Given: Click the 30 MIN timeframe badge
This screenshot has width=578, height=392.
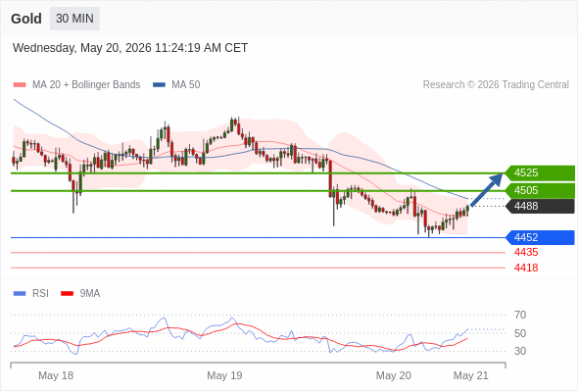Looking at the screenshot, I should tap(74, 19).
